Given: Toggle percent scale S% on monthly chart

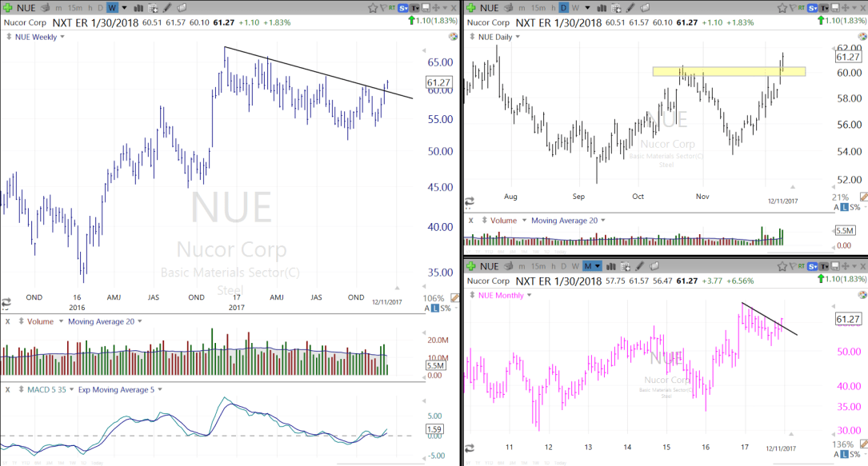Looking at the screenshot, I should pyautogui.click(x=857, y=455).
